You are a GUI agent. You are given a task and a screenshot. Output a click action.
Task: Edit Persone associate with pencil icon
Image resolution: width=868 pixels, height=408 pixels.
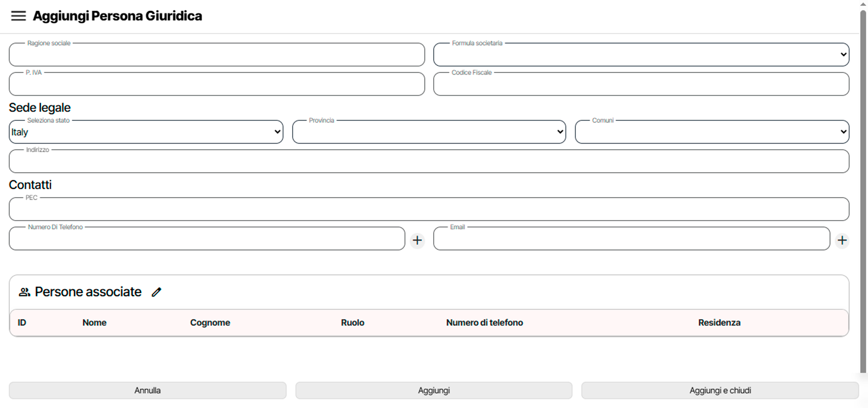tap(157, 292)
